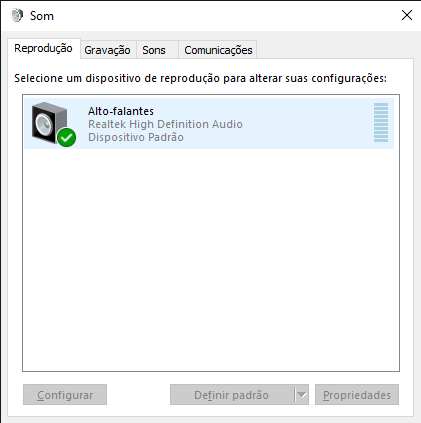Select the Alto-falantes speaker device icon
The width and height of the screenshot is (421, 423).
click(50, 123)
